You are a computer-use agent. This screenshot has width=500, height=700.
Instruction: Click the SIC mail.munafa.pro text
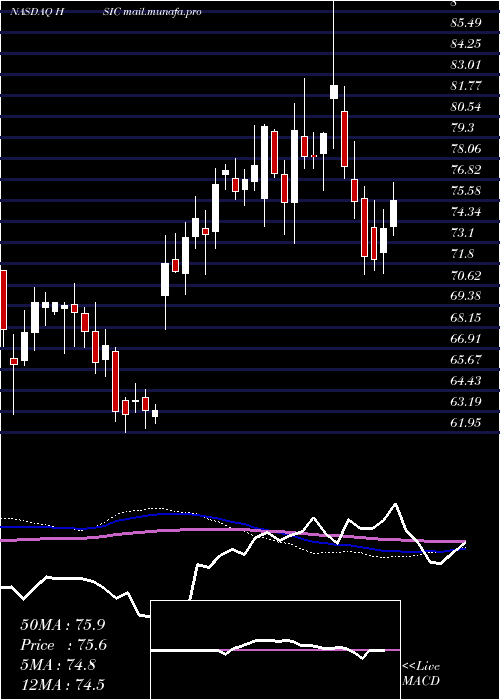click(152, 11)
